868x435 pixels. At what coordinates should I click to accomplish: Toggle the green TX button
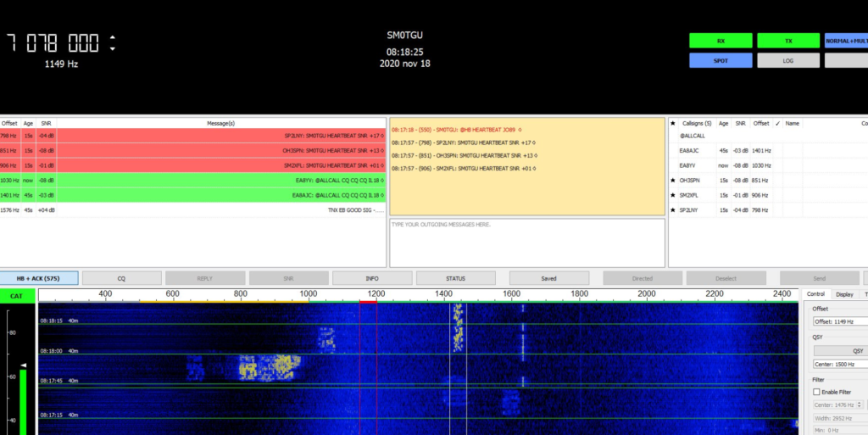788,41
